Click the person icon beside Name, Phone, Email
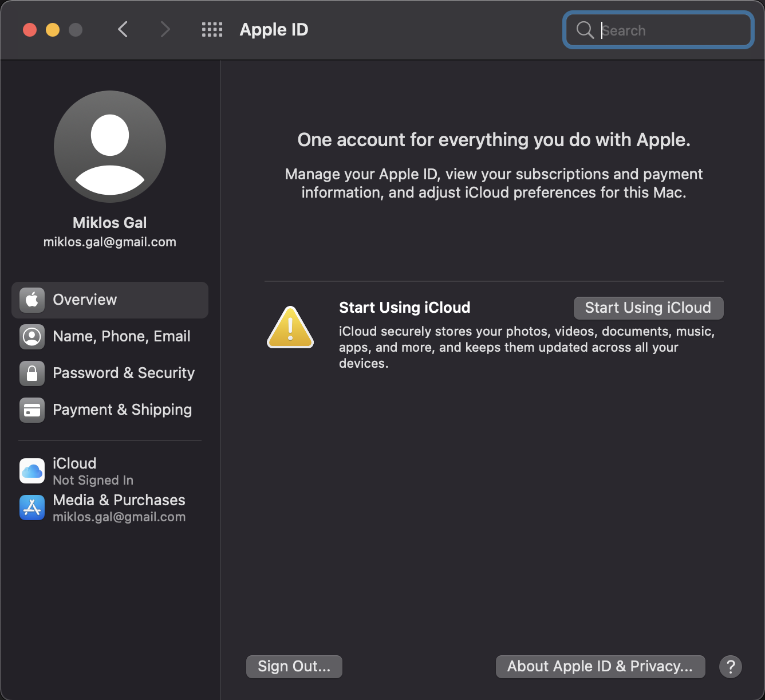 32,336
